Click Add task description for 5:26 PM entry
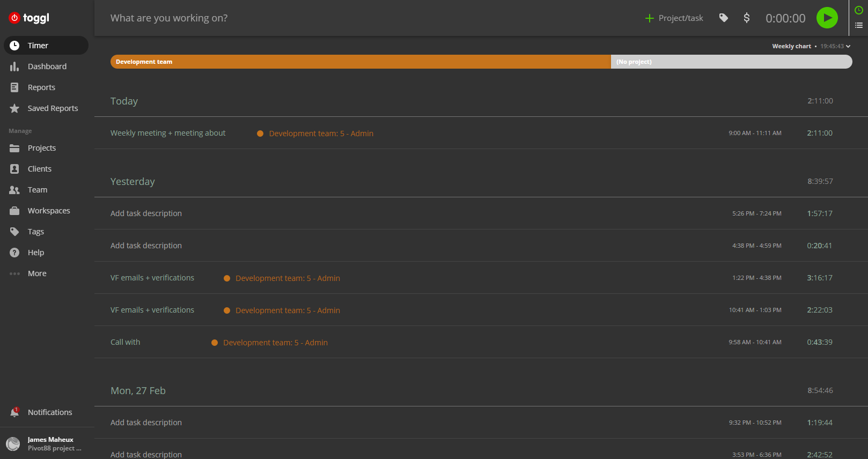The image size is (868, 459). click(146, 213)
